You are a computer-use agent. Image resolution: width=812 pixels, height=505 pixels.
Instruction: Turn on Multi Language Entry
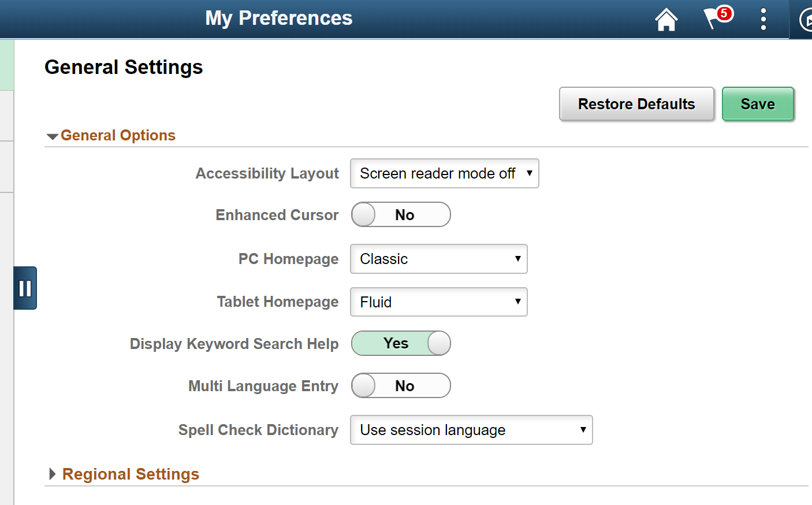tap(401, 385)
